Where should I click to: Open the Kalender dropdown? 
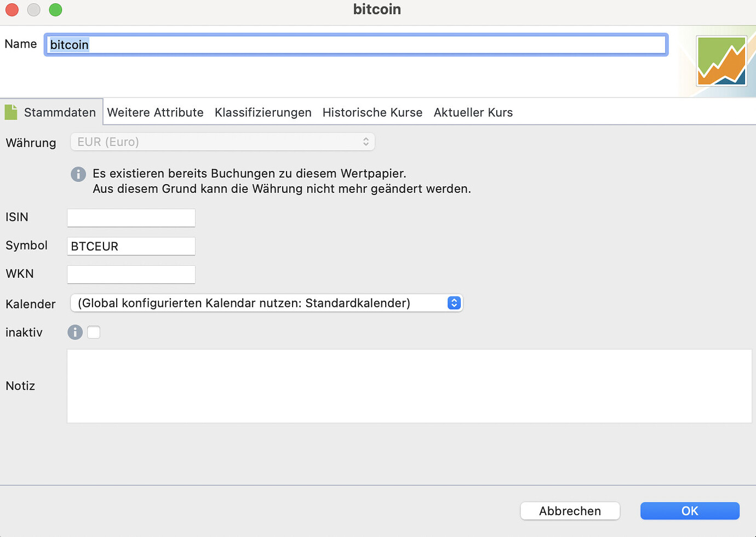pyautogui.click(x=267, y=303)
